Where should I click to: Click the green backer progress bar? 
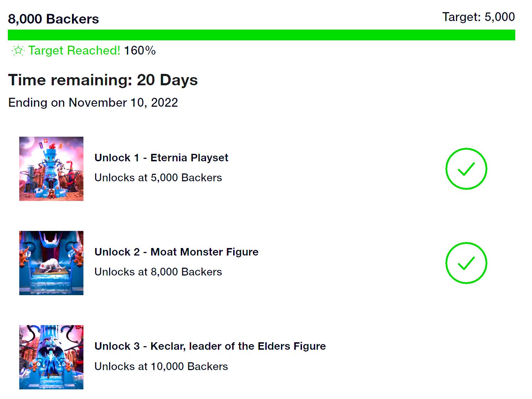(x=261, y=35)
